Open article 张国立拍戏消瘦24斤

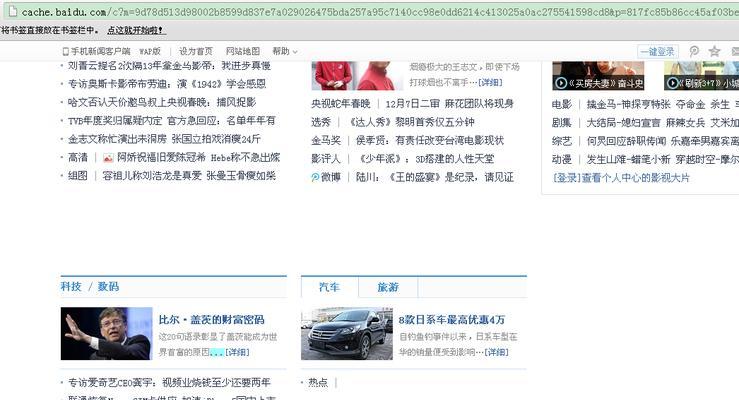click(x=216, y=139)
